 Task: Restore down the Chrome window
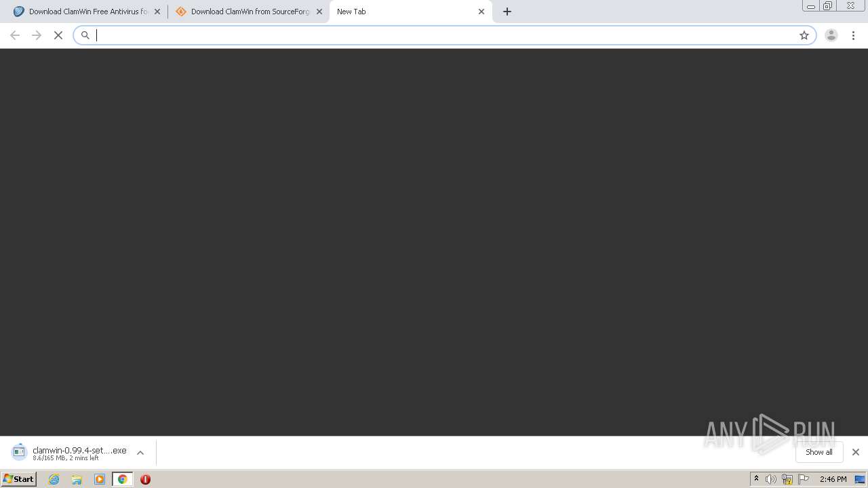click(828, 5)
